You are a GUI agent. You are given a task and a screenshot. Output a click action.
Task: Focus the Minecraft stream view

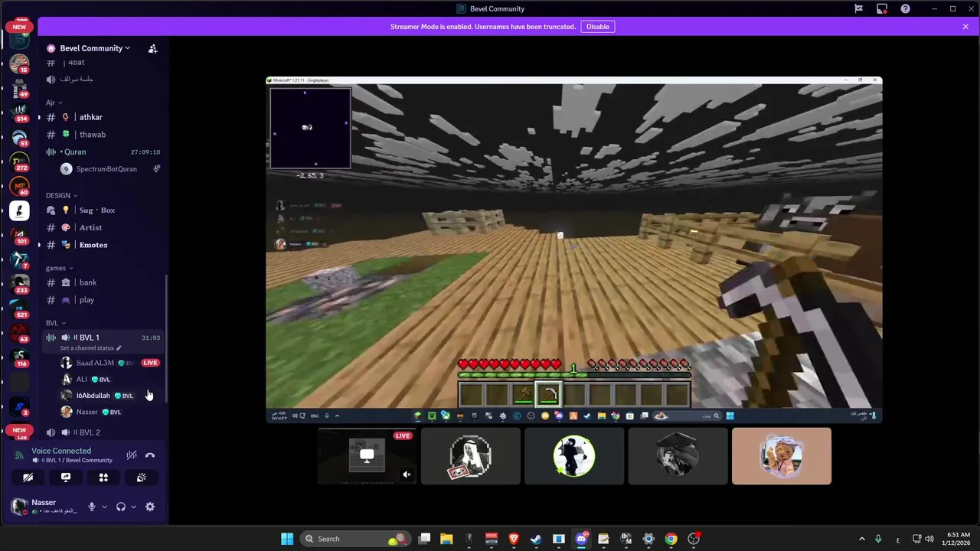pyautogui.click(x=574, y=249)
